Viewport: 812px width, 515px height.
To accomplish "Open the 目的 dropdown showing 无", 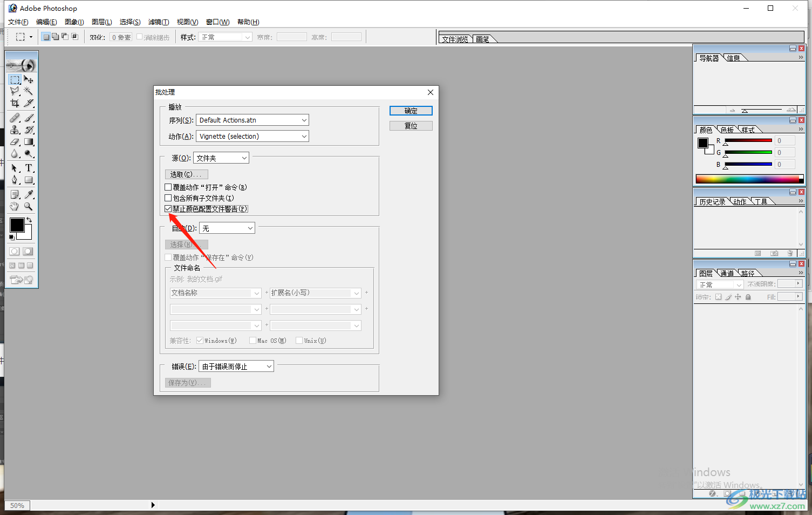I will point(227,228).
